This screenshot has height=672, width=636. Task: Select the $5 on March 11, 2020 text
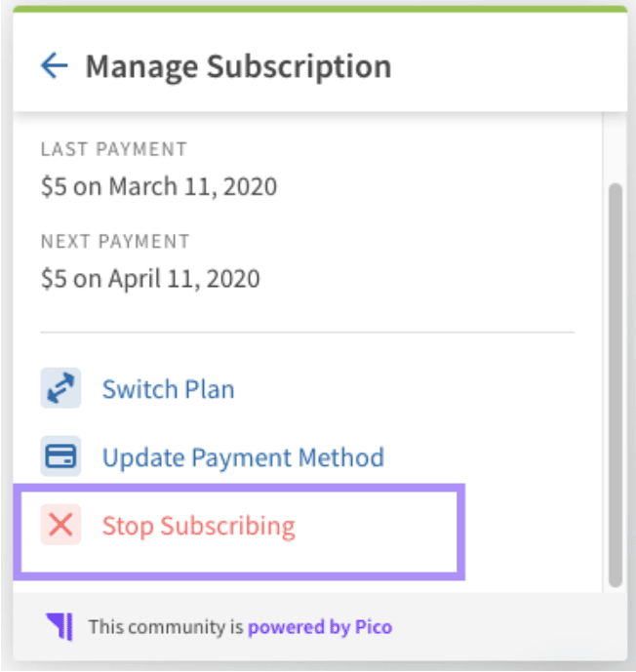point(159,187)
